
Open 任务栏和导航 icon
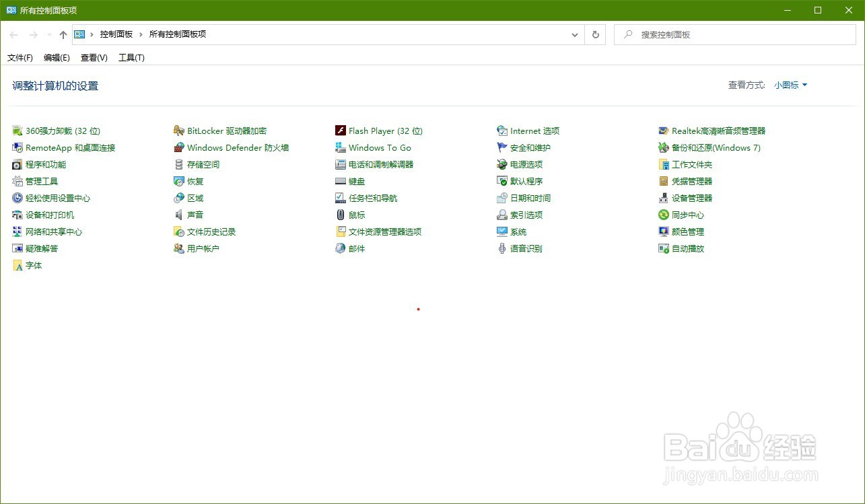pyautogui.click(x=341, y=198)
